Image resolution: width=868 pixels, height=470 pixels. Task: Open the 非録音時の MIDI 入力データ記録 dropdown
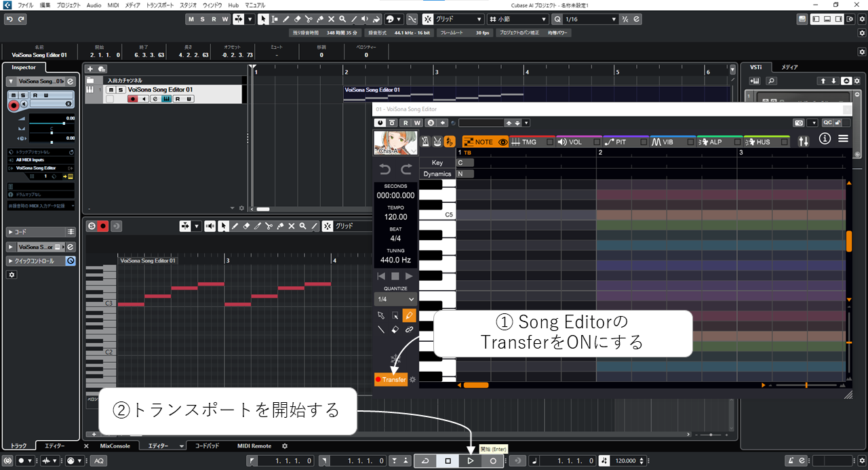coord(41,205)
